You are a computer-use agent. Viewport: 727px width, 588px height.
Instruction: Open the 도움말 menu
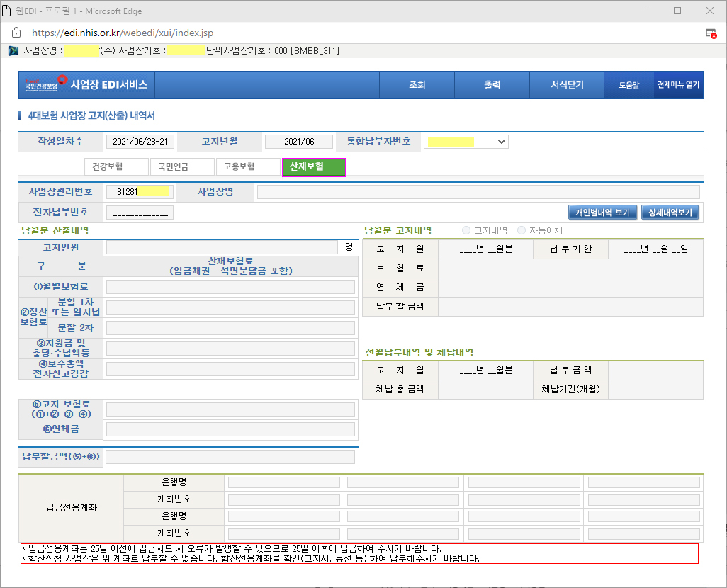tap(629, 85)
